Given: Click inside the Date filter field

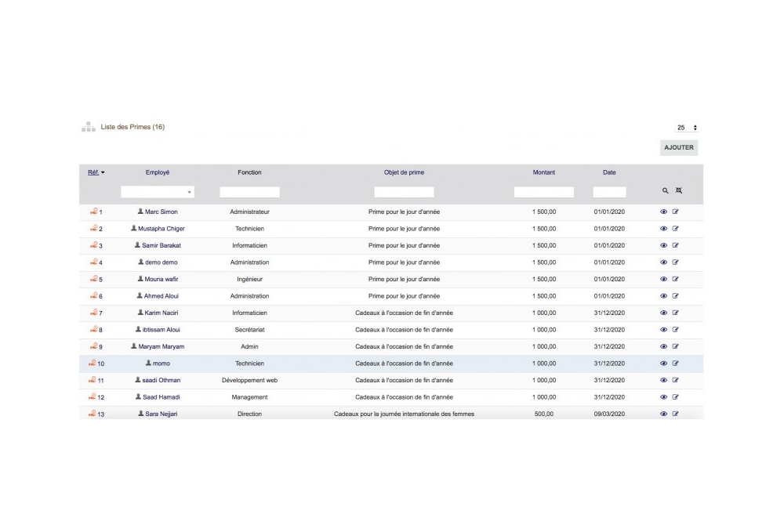Looking at the screenshot, I should point(609,191).
